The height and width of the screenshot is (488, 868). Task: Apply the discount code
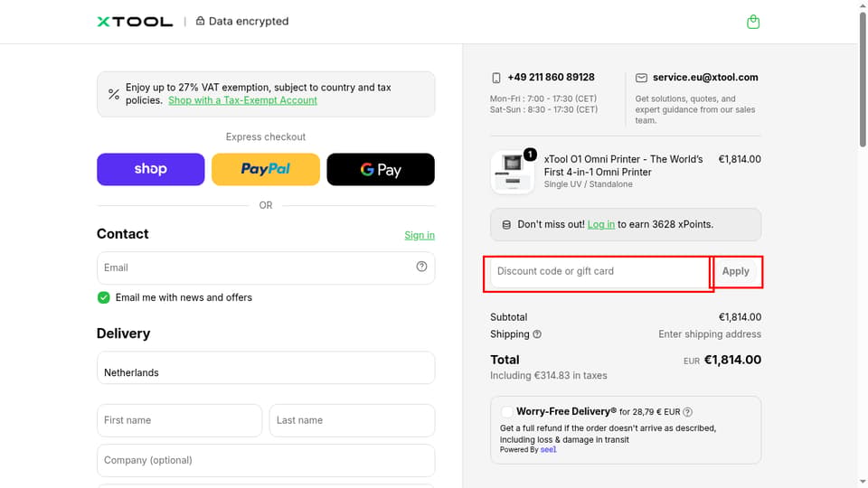[x=736, y=271]
